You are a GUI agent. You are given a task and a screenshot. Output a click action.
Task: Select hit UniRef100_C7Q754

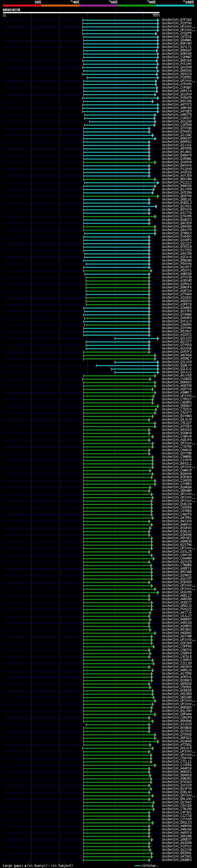(x=177, y=446)
